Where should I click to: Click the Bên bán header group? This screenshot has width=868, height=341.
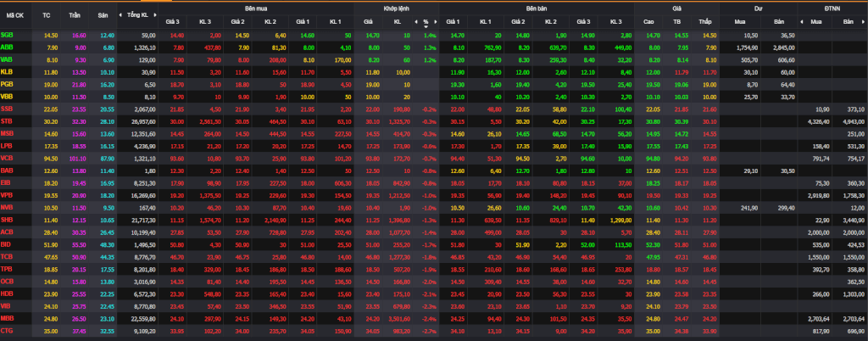[x=537, y=9]
